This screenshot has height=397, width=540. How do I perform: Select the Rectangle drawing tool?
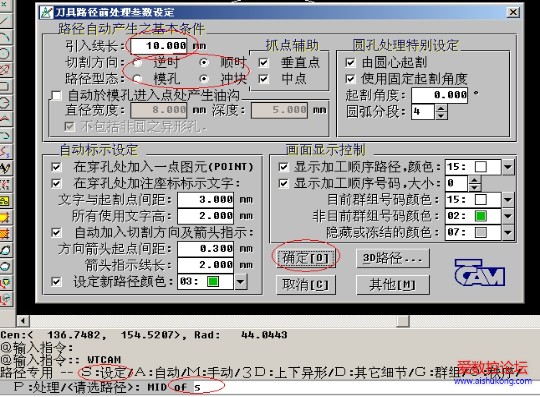(5, 86)
